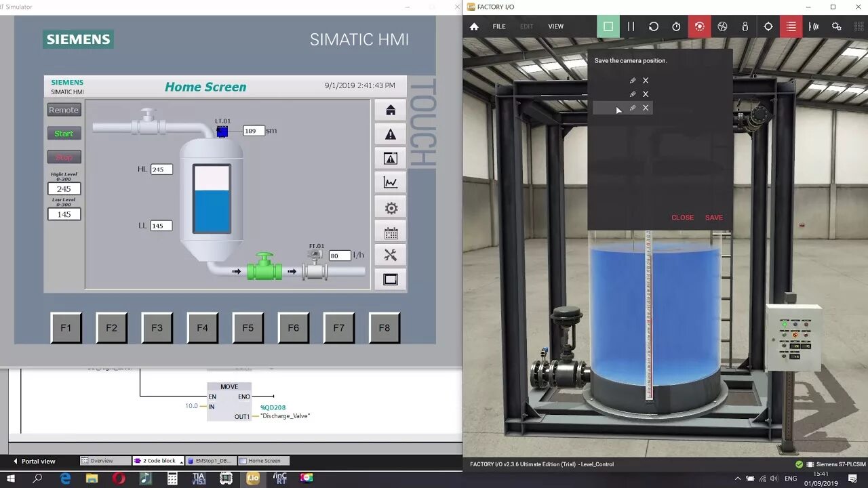Stop the Factory I/O simulation (green square)
This screenshot has height=488, width=868.
pos(608,26)
